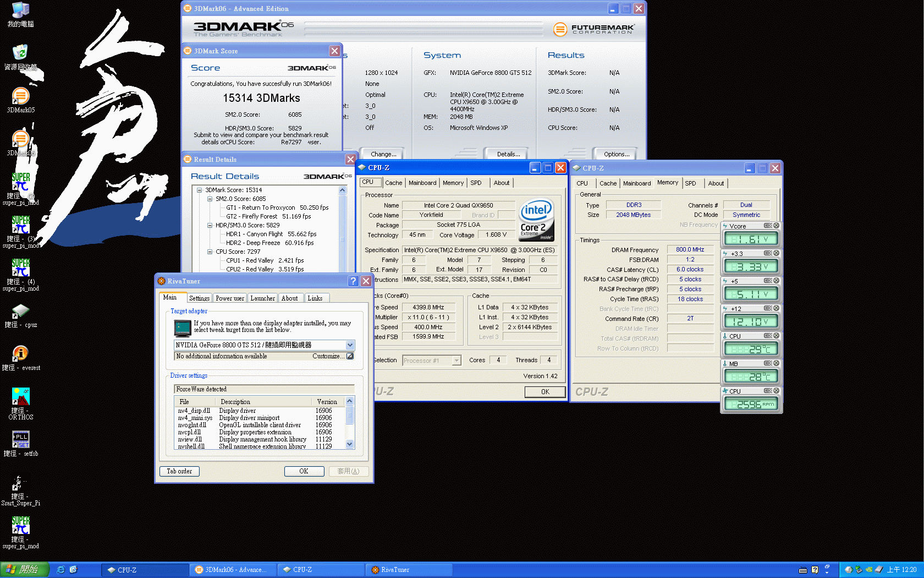Click the Description column header

[264, 402]
